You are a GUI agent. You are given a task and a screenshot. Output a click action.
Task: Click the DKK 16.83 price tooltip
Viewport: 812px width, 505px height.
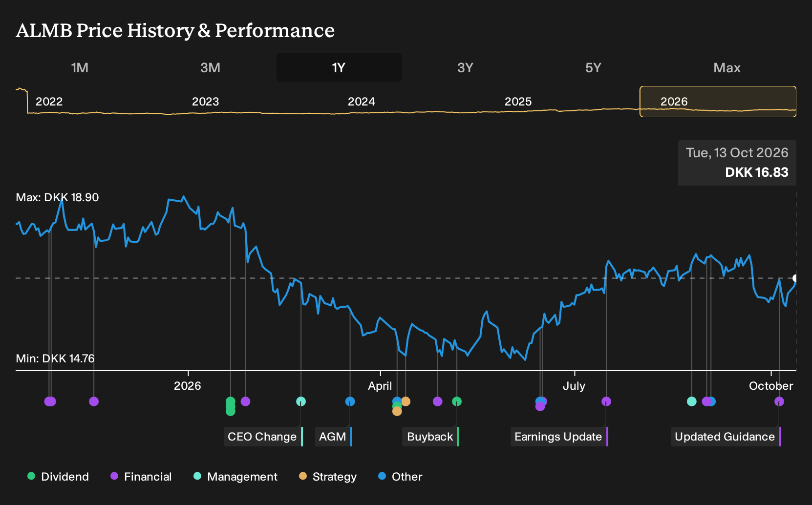pyautogui.click(x=737, y=163)
